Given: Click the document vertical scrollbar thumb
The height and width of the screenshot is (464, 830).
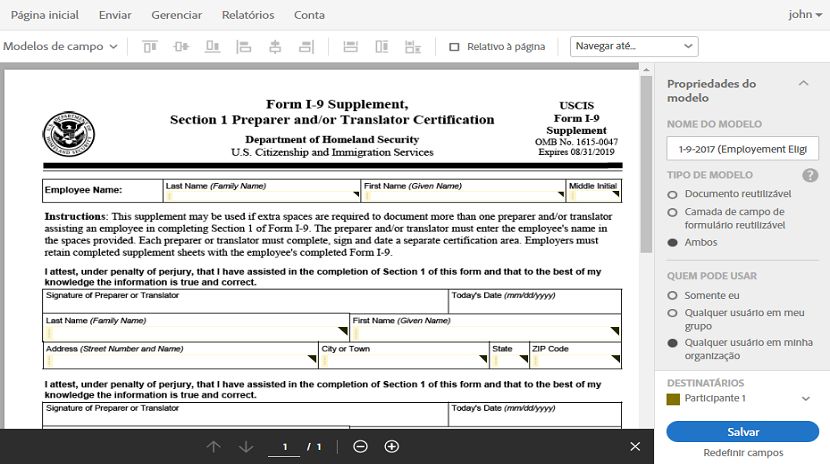Looking at the screenshot, I should [x=646, y=164].
